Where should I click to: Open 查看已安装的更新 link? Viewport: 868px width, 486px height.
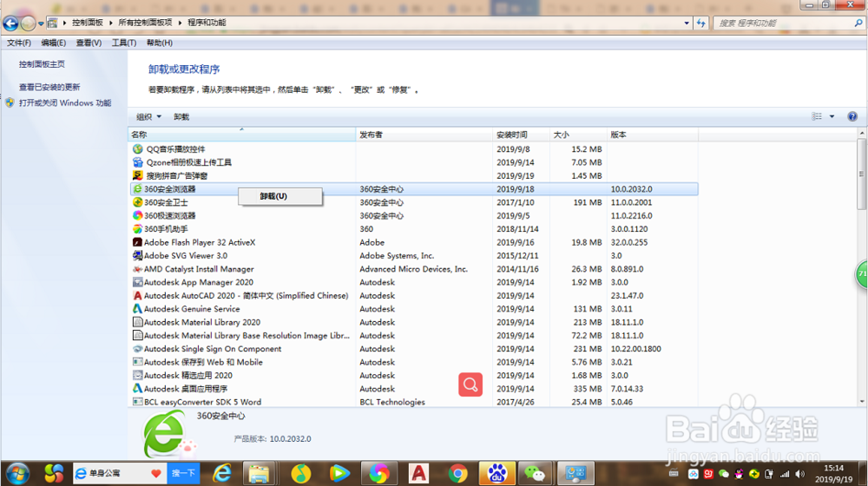pos(49,87)
